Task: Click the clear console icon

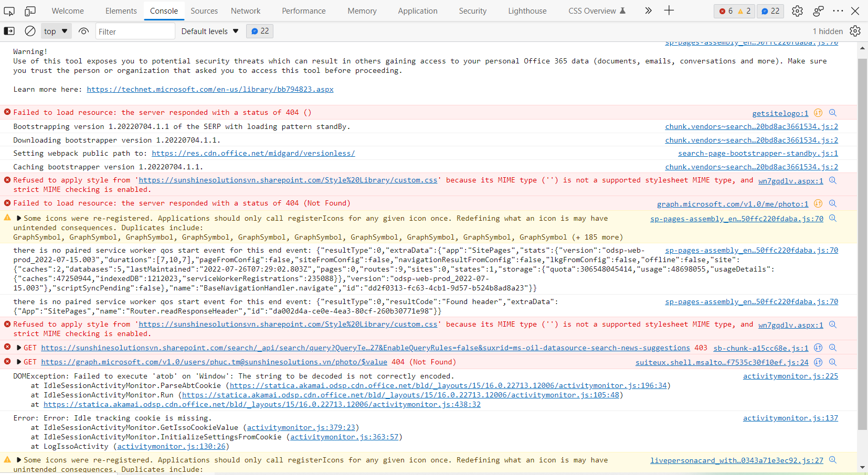Action: (30, 31)
